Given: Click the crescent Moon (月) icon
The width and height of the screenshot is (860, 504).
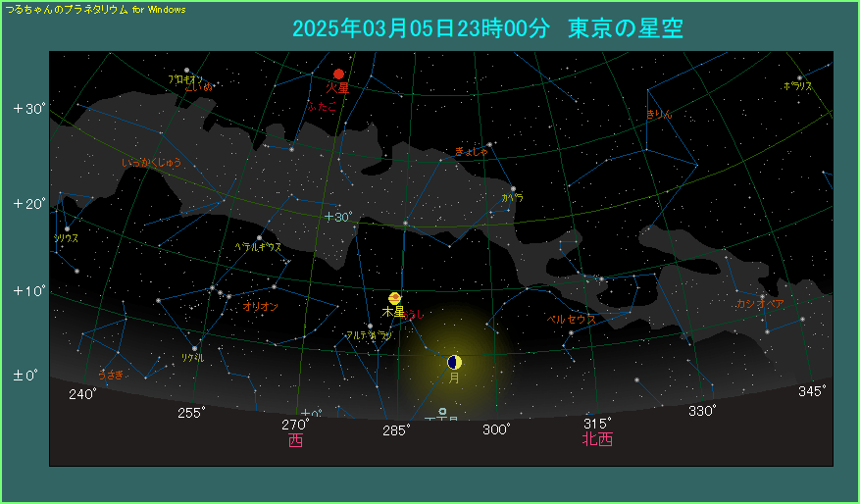Looking at the screenshot, I should point(454,362).
